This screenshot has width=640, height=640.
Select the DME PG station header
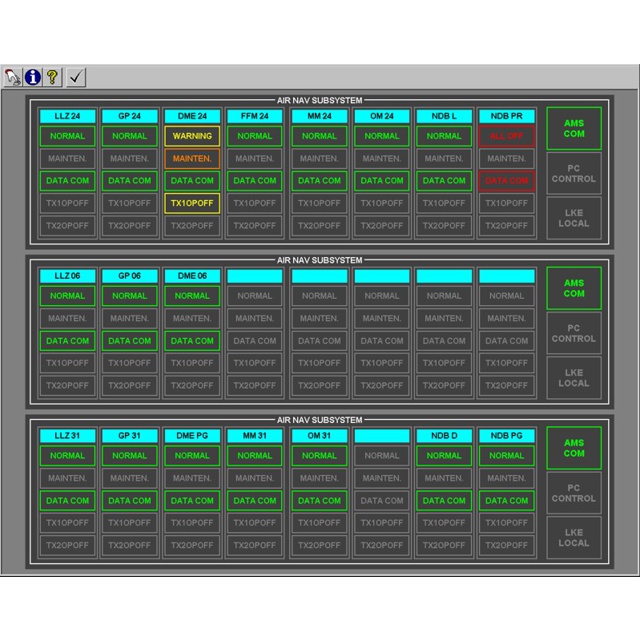pyautogui.click(x=192, y=436)
